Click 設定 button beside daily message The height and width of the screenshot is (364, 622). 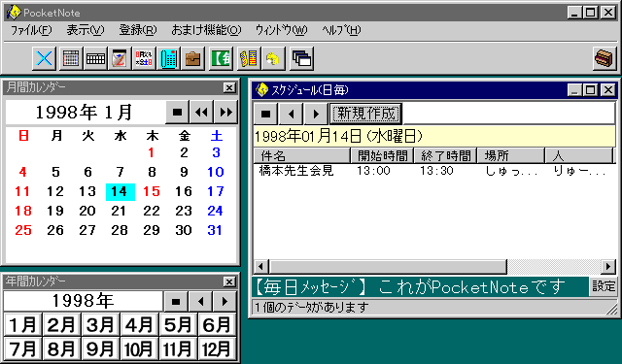pos(604,286)
